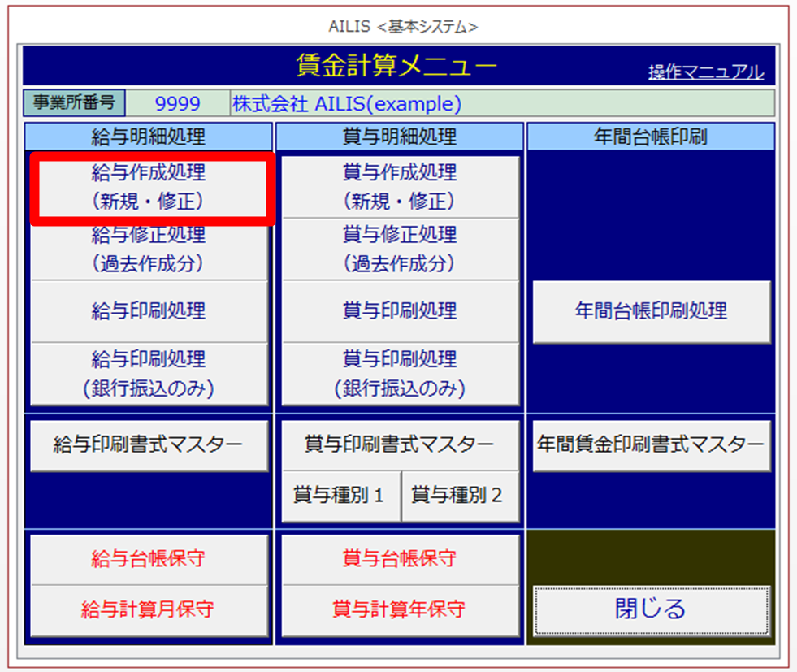This screenshot has width=797, height=672.
Task: Open 賞与印刷書式マスター
Action: (400, 445)
